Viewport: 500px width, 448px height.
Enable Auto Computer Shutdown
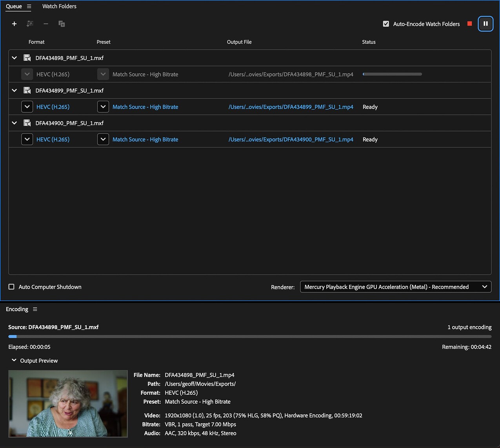coord(11,287)
